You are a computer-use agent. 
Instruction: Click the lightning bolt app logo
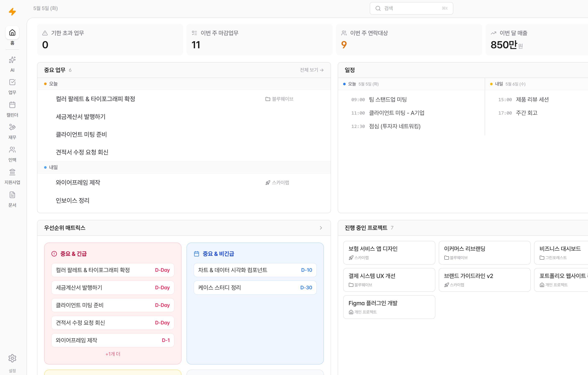coord(12,11)
